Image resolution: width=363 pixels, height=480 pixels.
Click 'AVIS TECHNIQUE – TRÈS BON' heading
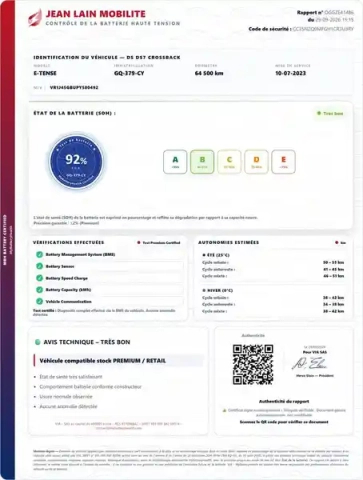click(87, 342)
